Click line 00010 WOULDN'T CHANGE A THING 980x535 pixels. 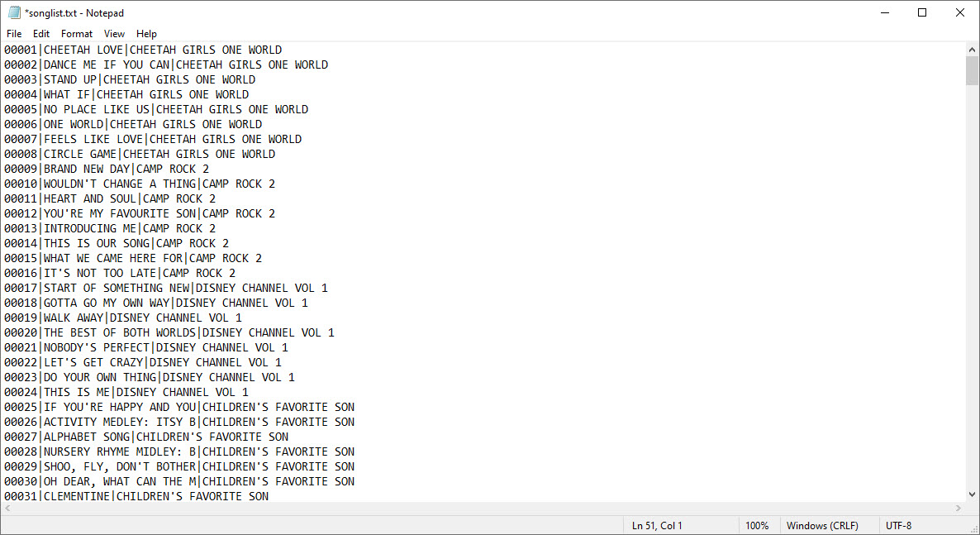140,184
